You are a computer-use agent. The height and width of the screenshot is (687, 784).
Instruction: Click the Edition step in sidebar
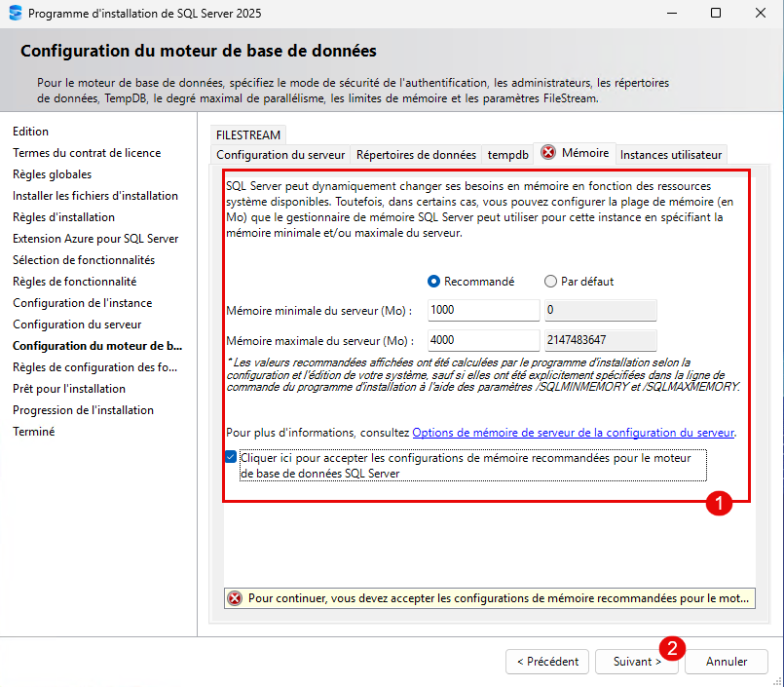(x=30, y=132)
